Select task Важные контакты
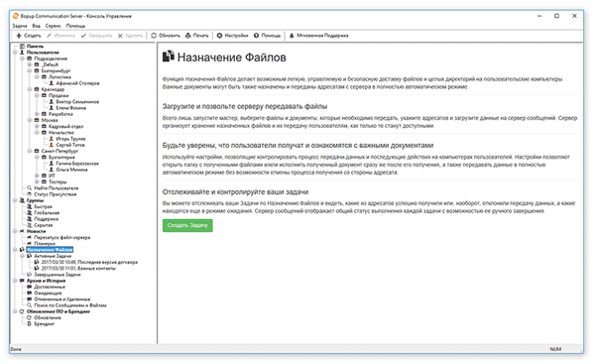This screenshot has width=595, height=364. pos(78,268)
